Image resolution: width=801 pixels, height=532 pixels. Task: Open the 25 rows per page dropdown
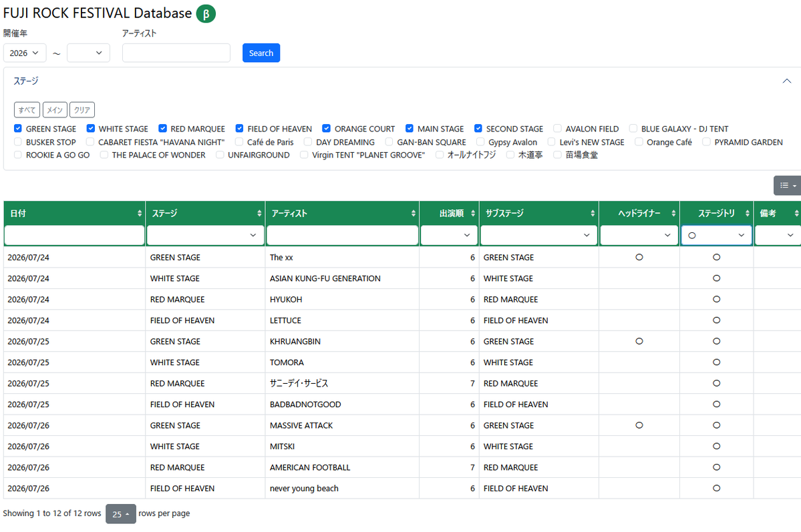pos(120,513)
